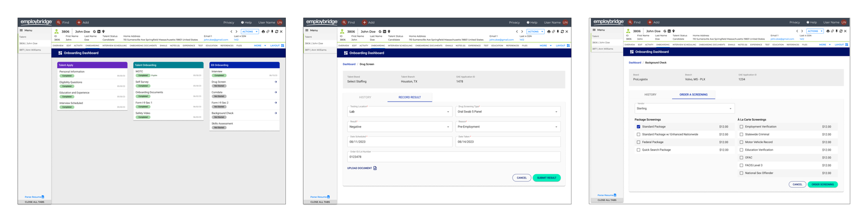Click the Add plus icon on Drug Screen page
Image resolution: width=868 pixels, height=222 pixels.
click(365, 23)
